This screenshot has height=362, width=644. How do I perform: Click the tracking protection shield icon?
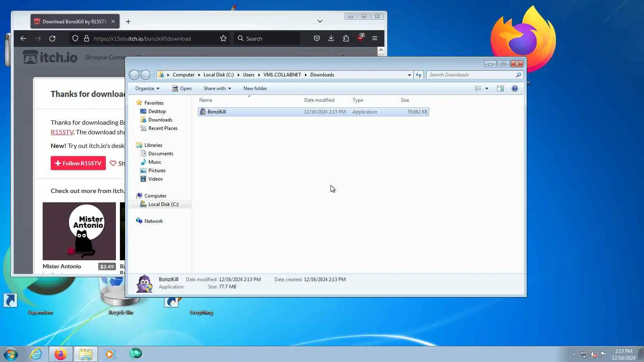tap(75, 39)
